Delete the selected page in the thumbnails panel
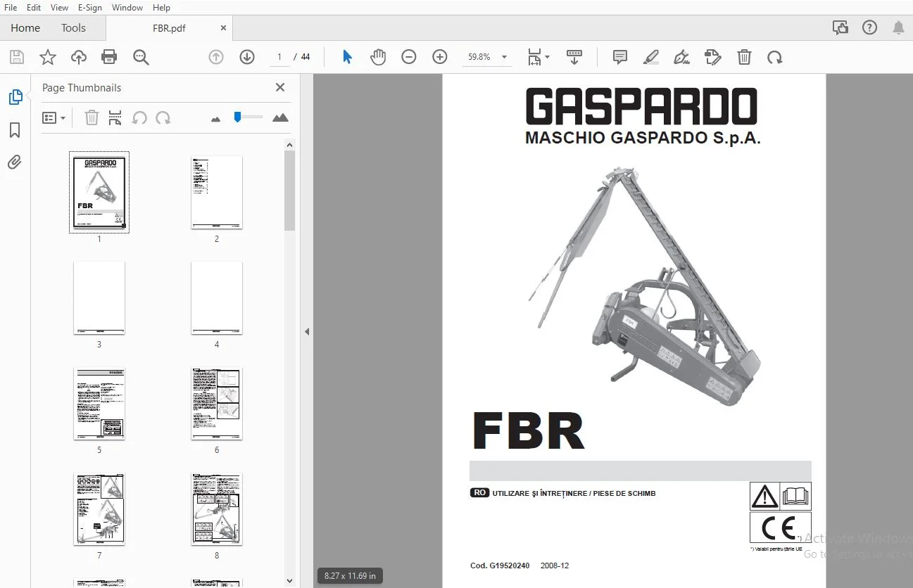 coord(92,117)
